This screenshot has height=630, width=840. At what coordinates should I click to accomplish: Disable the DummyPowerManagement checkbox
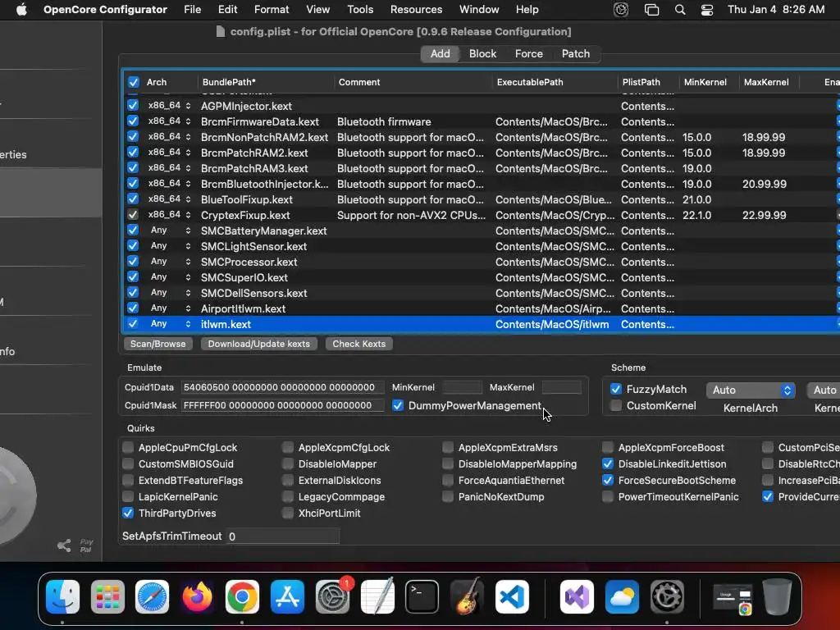coord(398,405)
